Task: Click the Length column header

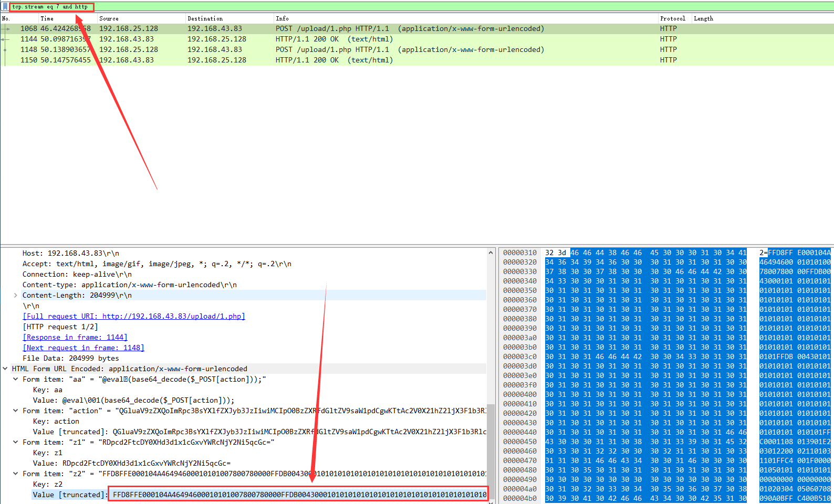Action: (x=704, y=18)
